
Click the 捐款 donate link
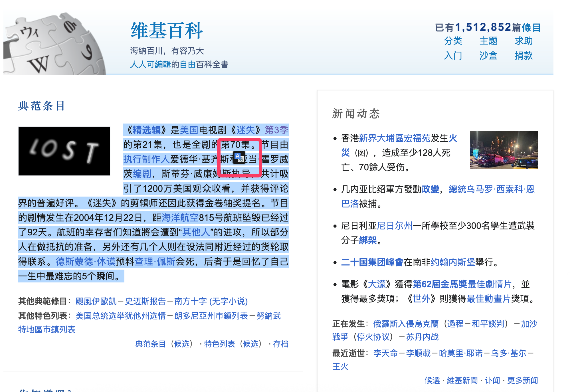523,55
